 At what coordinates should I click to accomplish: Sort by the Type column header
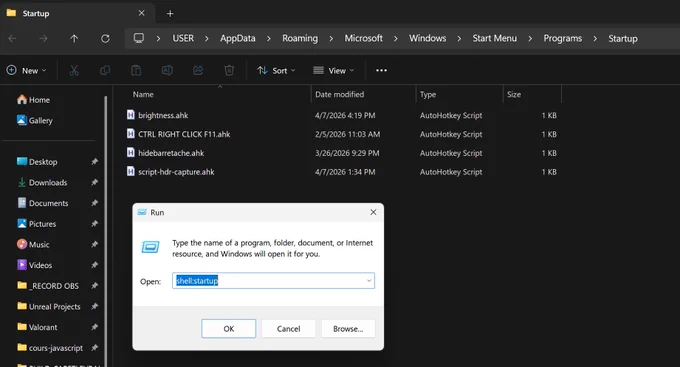click(428, 94)
